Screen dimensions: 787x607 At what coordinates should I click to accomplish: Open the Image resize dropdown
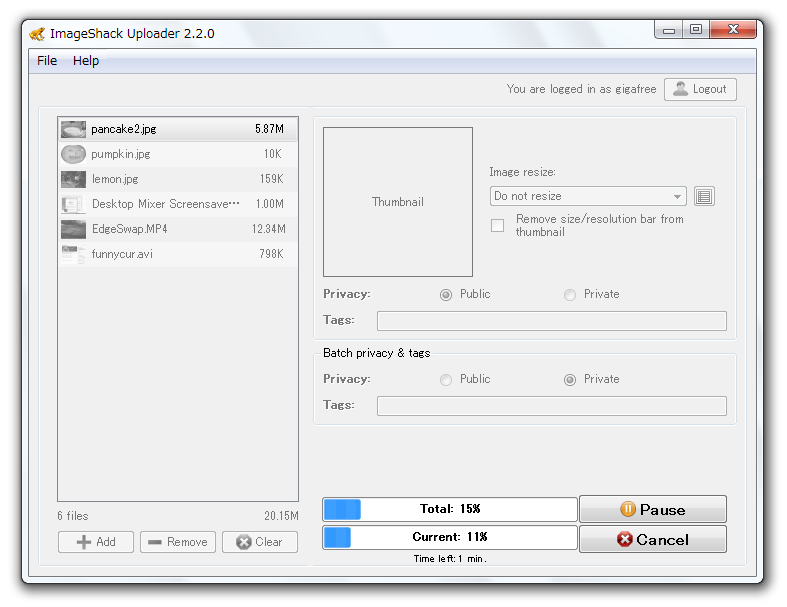click(588, 196)
